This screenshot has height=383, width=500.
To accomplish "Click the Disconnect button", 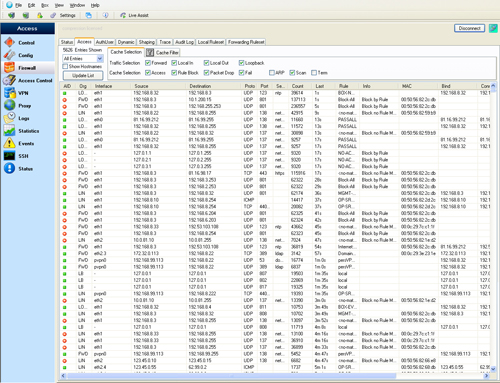I will 469,28.
